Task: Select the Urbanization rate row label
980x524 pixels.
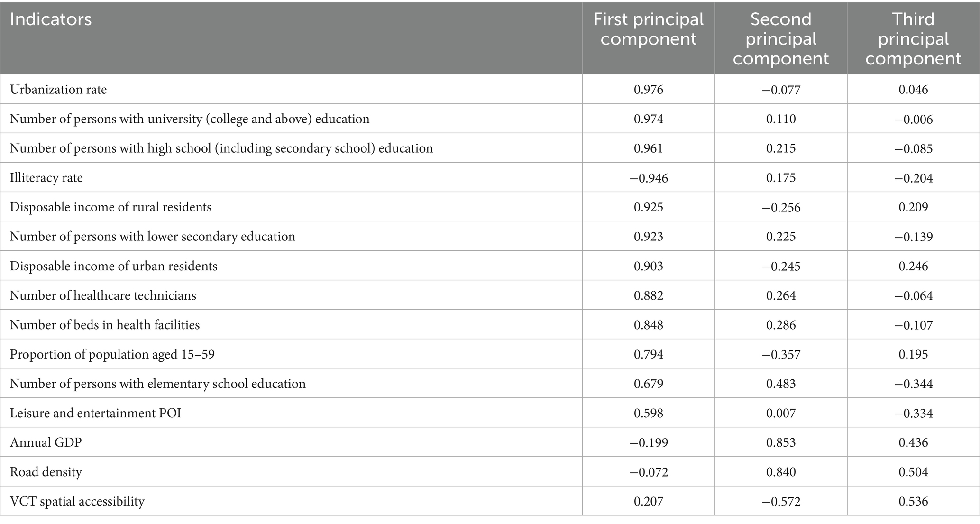Action: (58, 89)
